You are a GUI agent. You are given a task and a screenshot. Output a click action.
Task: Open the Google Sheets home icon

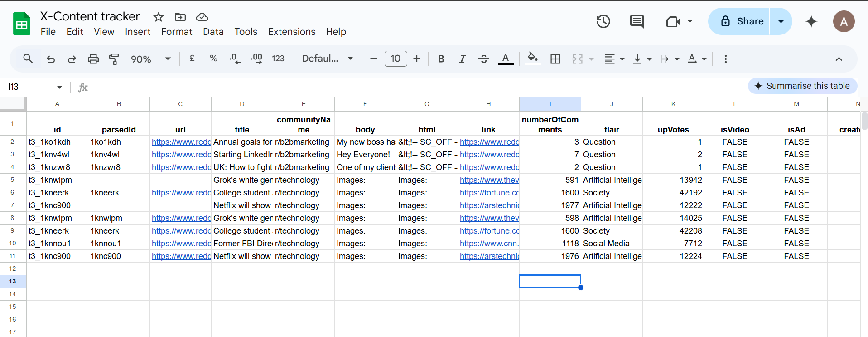click(21, 24)
